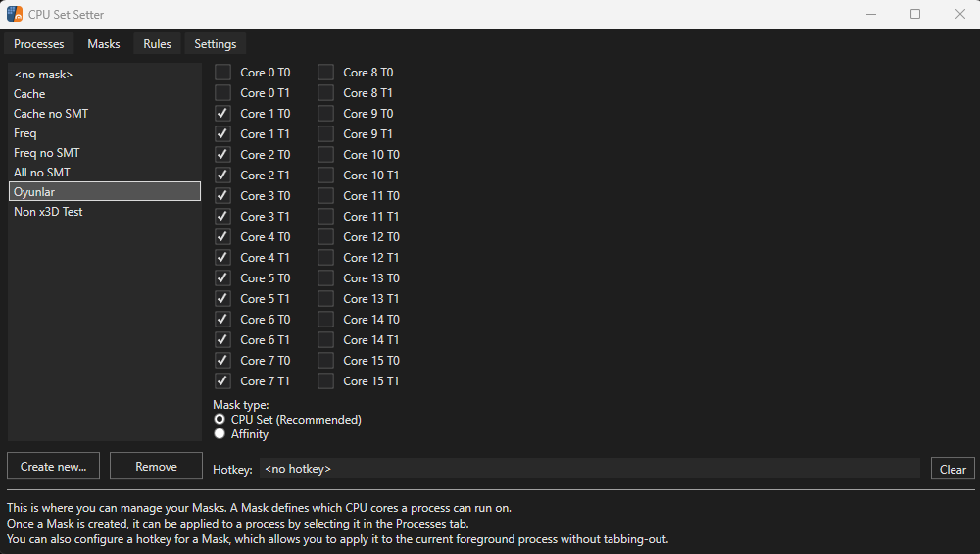Toggle Core 4 T1 checkbox
The width and height of the screenshot is (980, 554).
pyautogui.click(x=222, y=258)
